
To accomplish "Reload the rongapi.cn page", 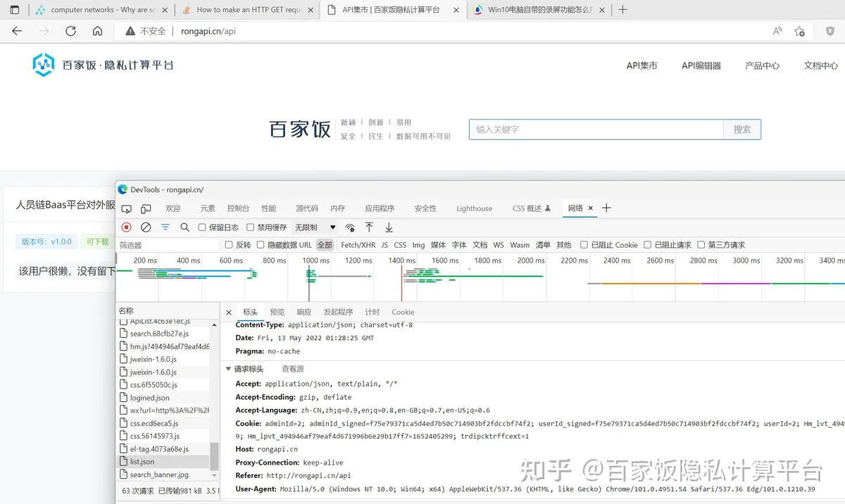I will (70, 31).
